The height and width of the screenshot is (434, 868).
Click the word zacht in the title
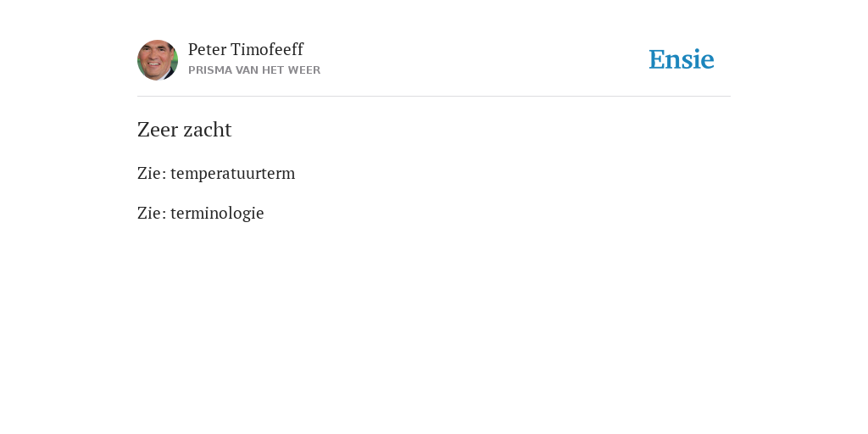coord(207,130)
